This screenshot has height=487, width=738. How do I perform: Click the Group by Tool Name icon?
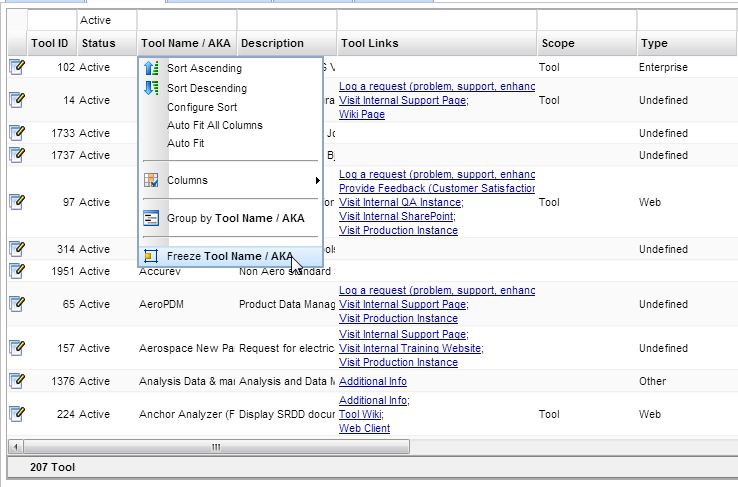pyautogui.click(x=151, y=218)
